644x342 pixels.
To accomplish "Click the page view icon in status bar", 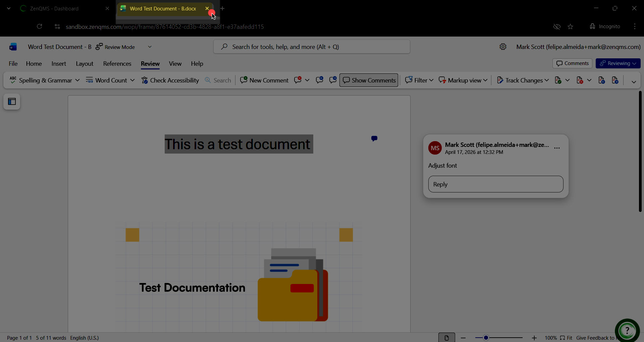I will (446, 338).
